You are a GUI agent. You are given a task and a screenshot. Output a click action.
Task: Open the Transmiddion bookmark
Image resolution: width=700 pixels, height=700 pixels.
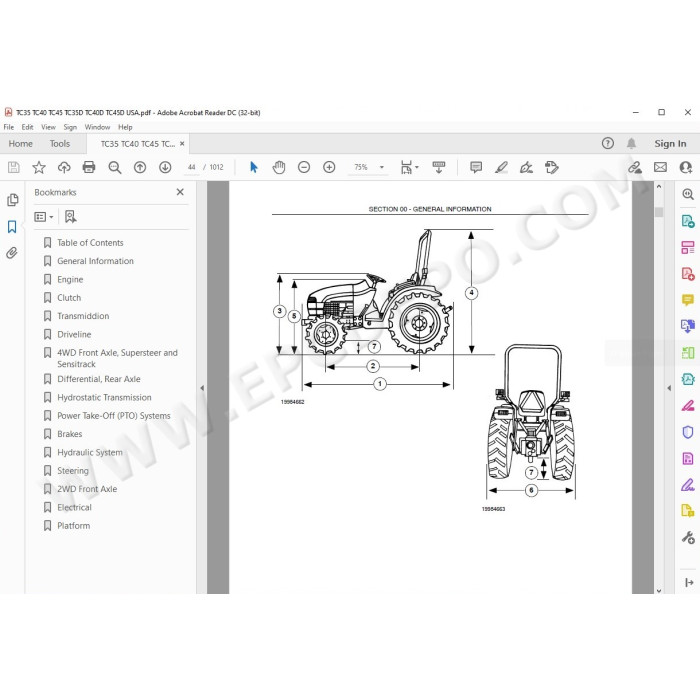[x=83, y=316]
